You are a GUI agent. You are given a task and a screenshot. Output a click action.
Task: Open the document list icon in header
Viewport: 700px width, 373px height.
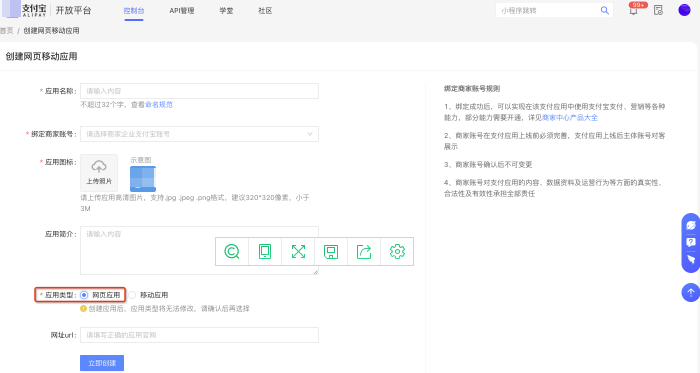(x=658, y=10)
